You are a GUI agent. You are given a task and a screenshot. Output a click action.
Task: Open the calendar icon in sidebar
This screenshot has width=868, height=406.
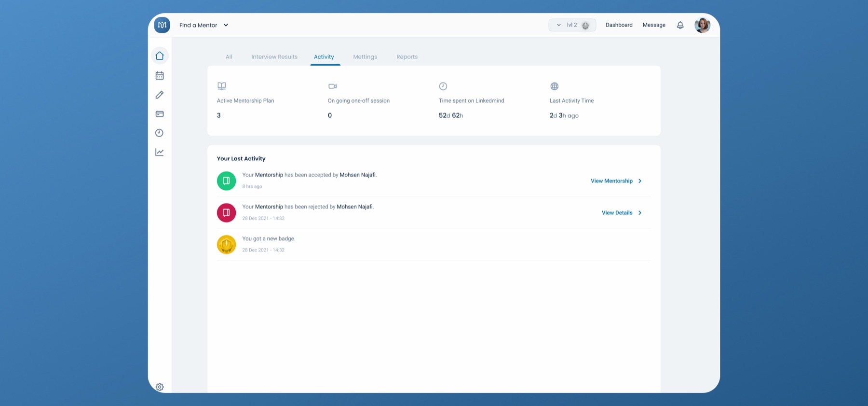click(x=160, y=76)
